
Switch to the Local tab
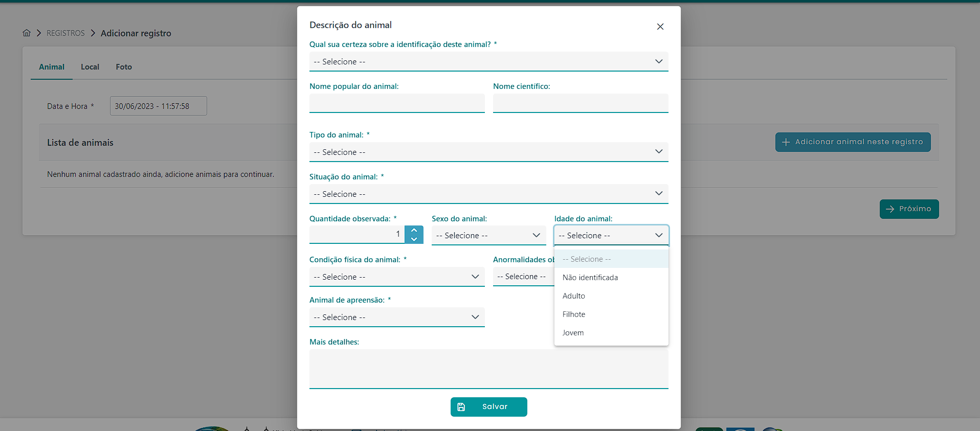pyautogui.click(x=90, y=67)
